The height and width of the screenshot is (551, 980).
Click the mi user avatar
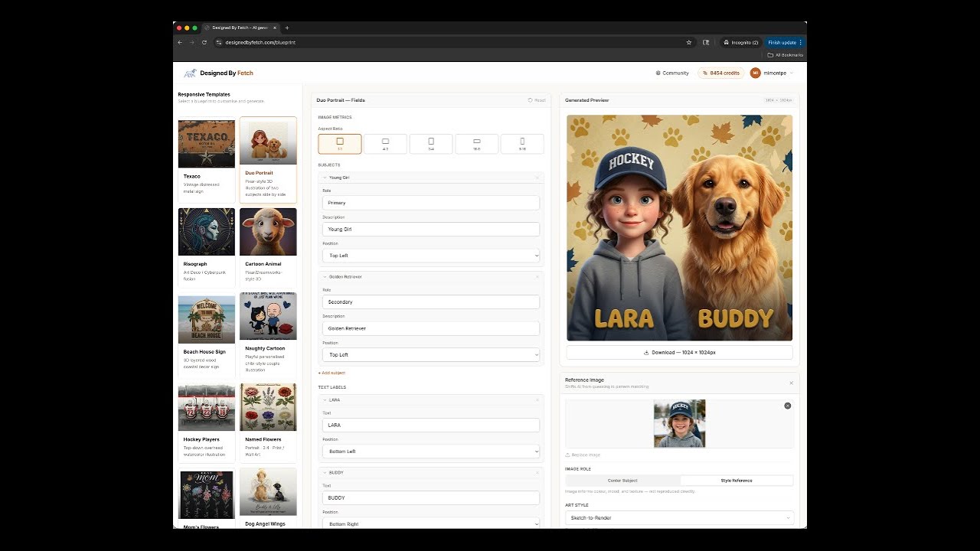coord(756,73)
